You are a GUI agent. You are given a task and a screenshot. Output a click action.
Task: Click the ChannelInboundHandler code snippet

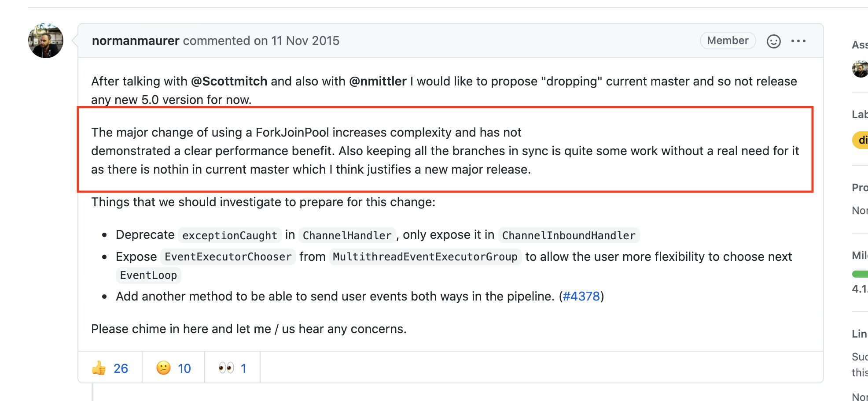[x=569, y=235]
